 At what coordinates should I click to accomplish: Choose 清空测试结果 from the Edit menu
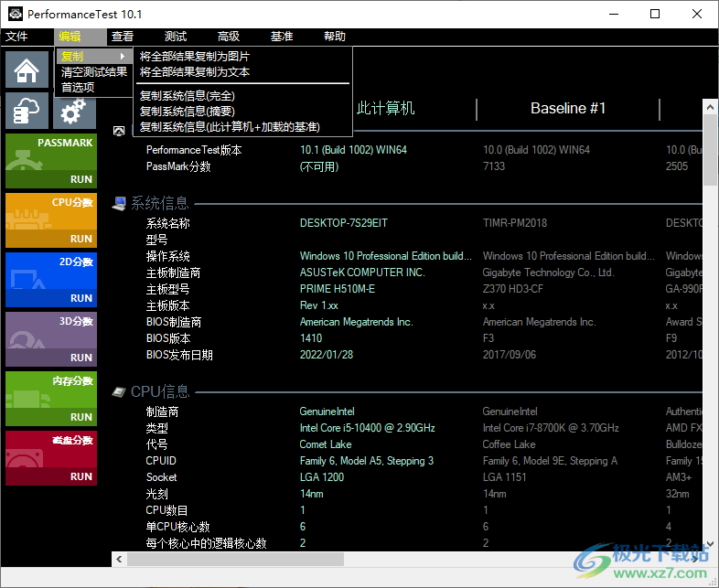tap(94, 72)
